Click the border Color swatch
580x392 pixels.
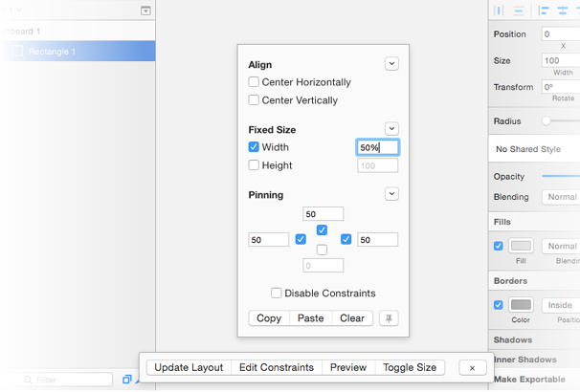[x=521, y=305]
